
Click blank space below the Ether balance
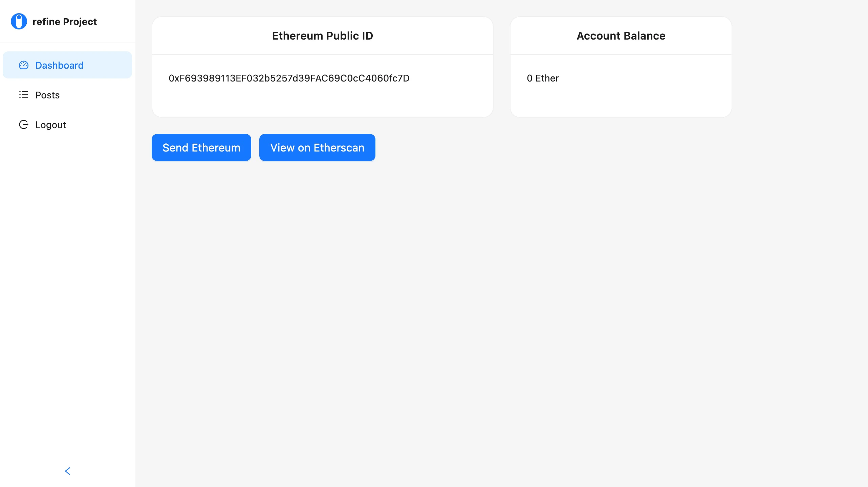pos(621,101)
